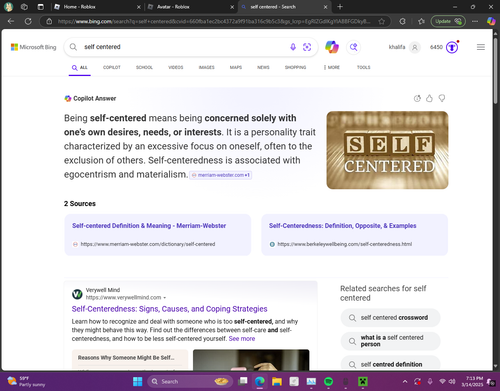
Task: Reload the page with the refresh icon
Action: pyautogui.click(x=28, y=21)
